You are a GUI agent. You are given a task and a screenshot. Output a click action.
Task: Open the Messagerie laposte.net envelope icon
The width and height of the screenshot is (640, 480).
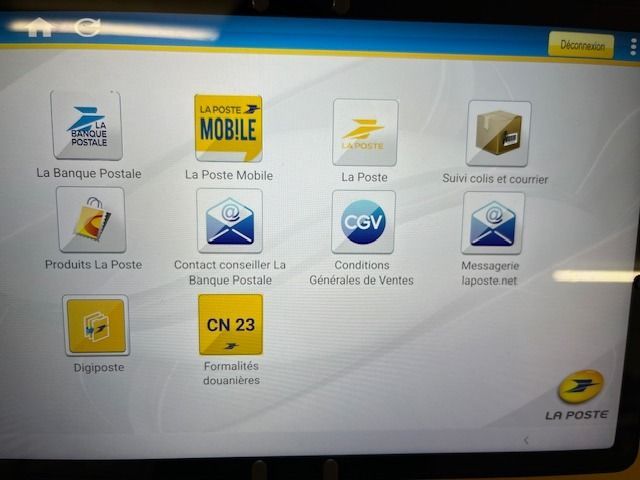(x=493, y=223)
